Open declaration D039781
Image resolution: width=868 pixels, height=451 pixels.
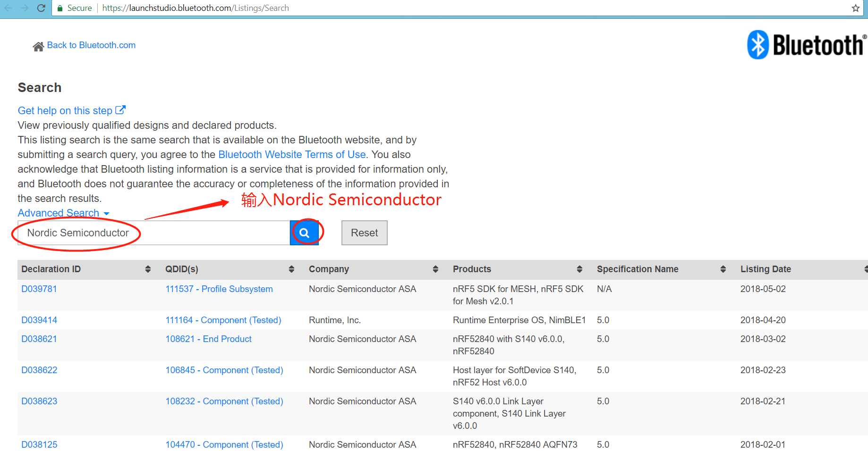coord(39,289)
